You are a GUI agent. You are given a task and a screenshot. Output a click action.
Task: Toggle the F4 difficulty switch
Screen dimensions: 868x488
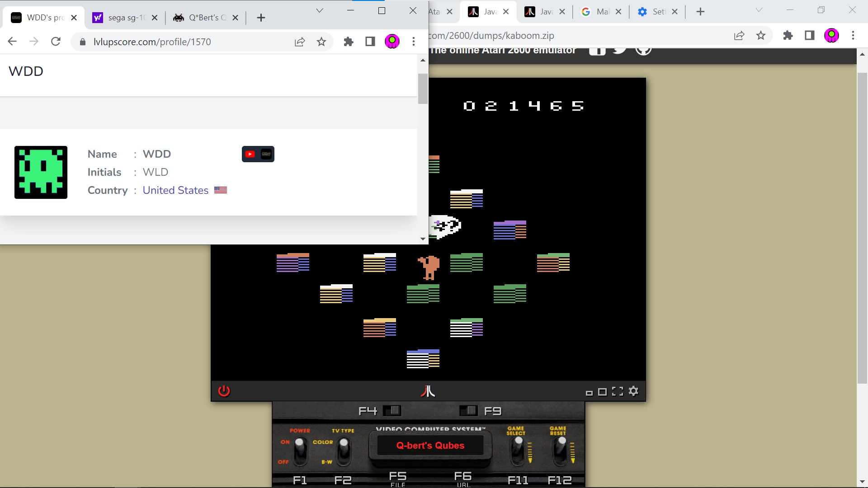[x=392, y=411]
